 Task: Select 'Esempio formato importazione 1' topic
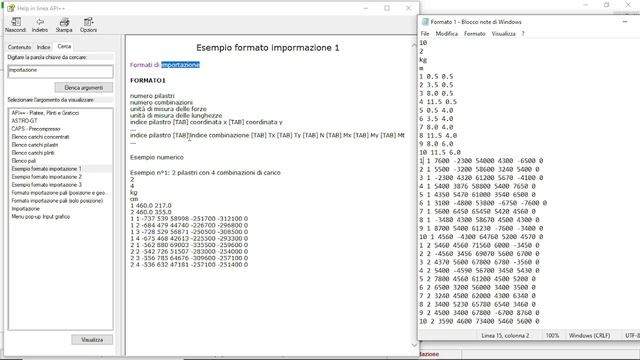coord(47,169)
